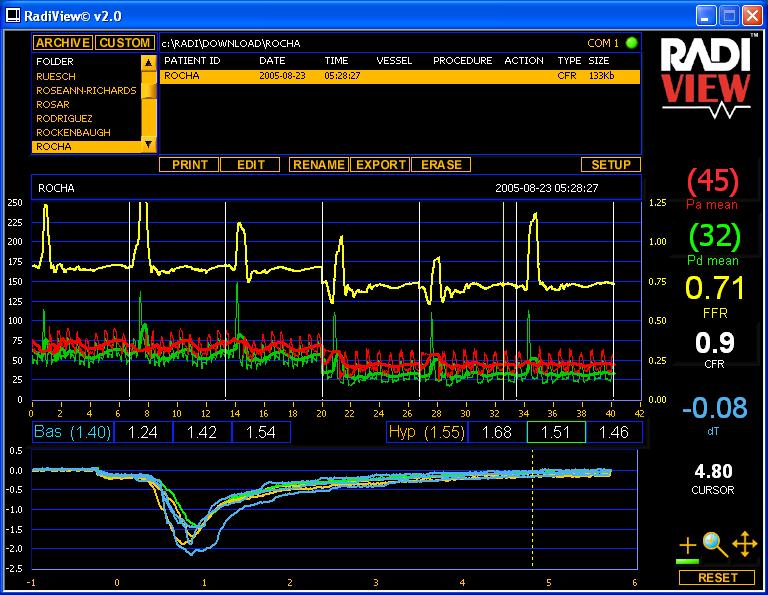This screenshot has width=768, height=595.
Task: Click the PRINT button
Action: coord(190,165)
